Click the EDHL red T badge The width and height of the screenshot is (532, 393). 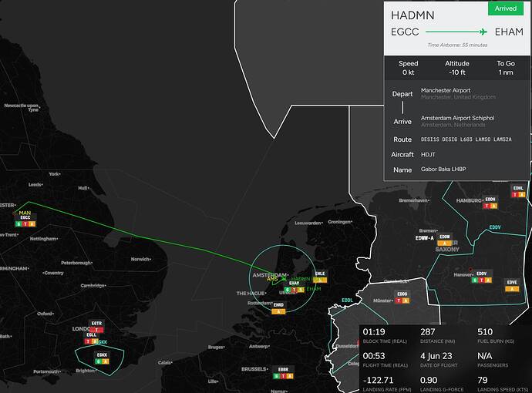pos(515,195)
